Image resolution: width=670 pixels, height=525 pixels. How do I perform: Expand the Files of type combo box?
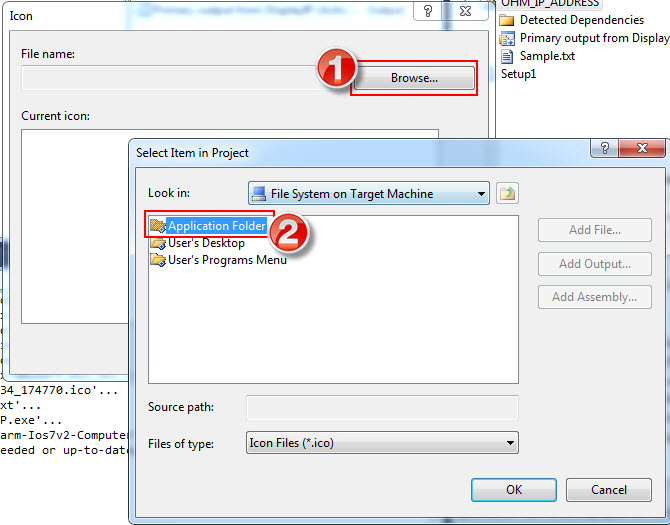[382, 443]
